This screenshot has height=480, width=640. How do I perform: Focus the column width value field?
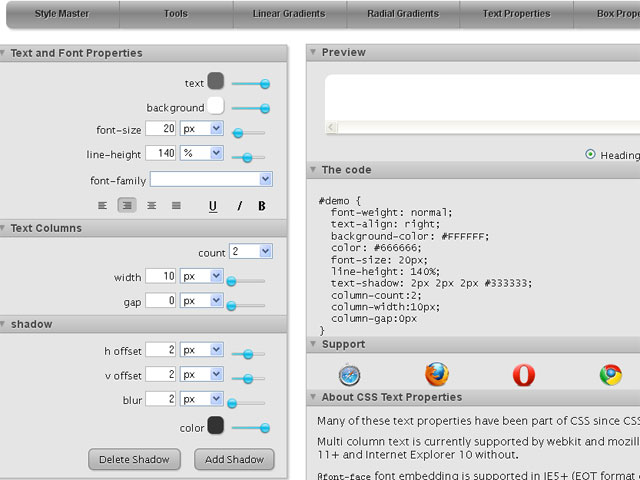(161, 276)
